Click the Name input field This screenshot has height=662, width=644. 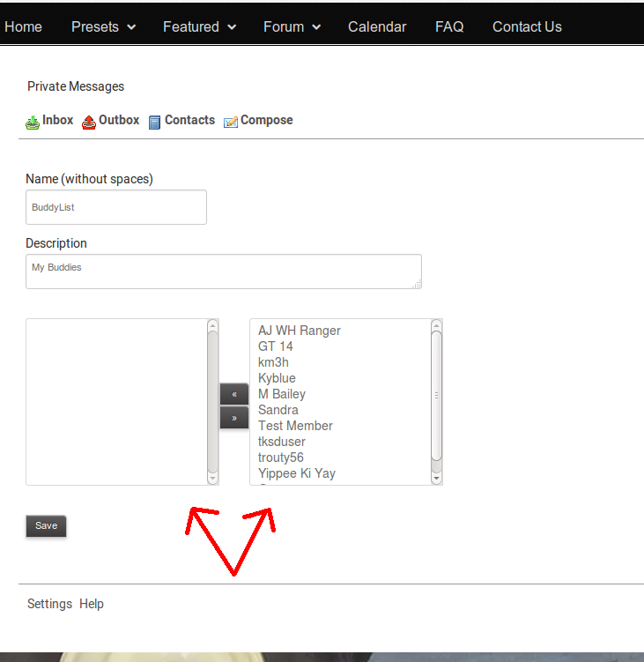click(115, 207)
